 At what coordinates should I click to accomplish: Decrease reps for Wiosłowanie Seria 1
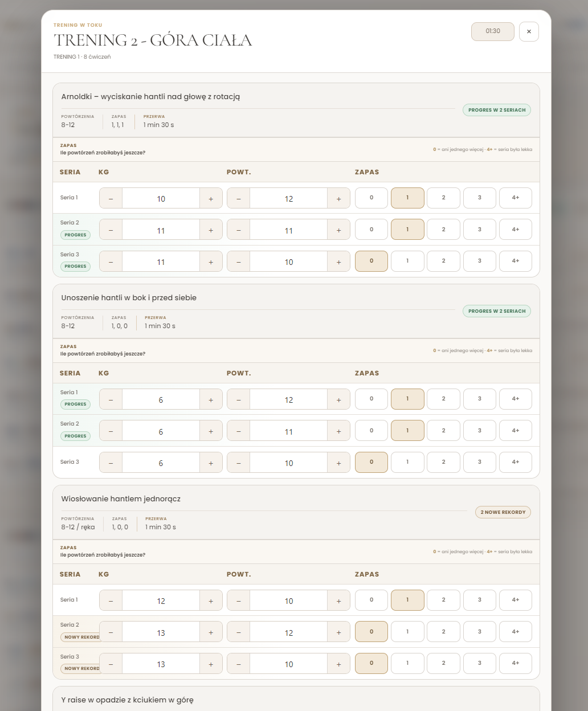(x=239, y=600)
